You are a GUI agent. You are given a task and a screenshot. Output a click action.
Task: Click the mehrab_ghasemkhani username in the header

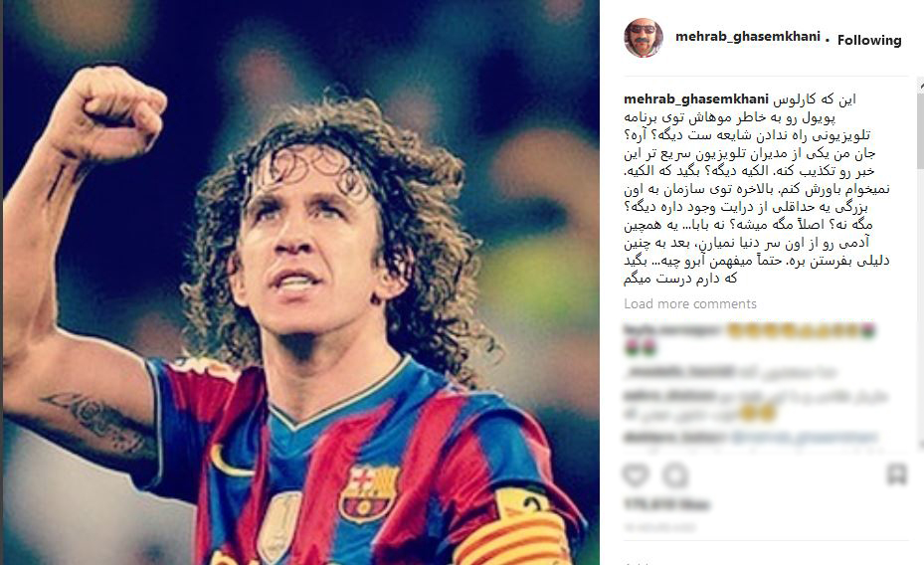tap(747, 37)
